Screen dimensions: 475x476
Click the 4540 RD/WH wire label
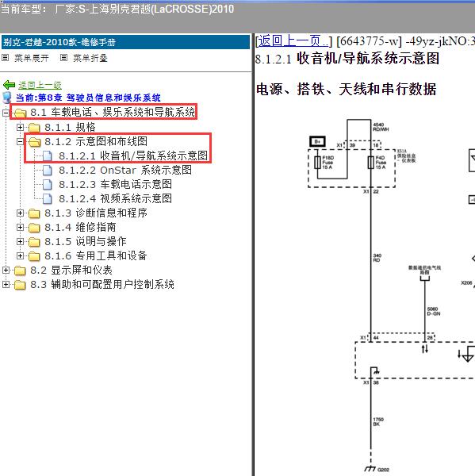[x=381, y=127]
